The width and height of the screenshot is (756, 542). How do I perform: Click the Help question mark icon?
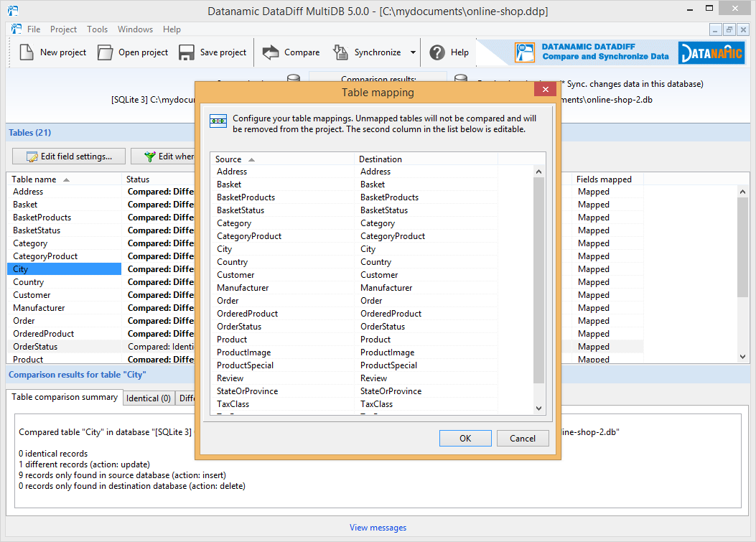[x=437, y=52]
